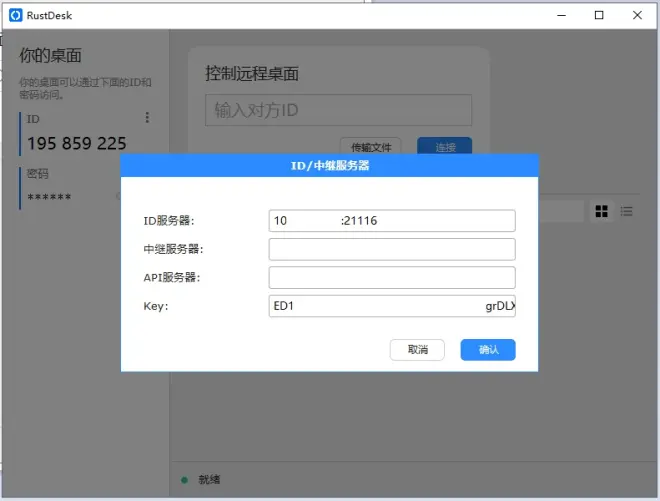Click the green ready status indicator

tap(185, 480)
